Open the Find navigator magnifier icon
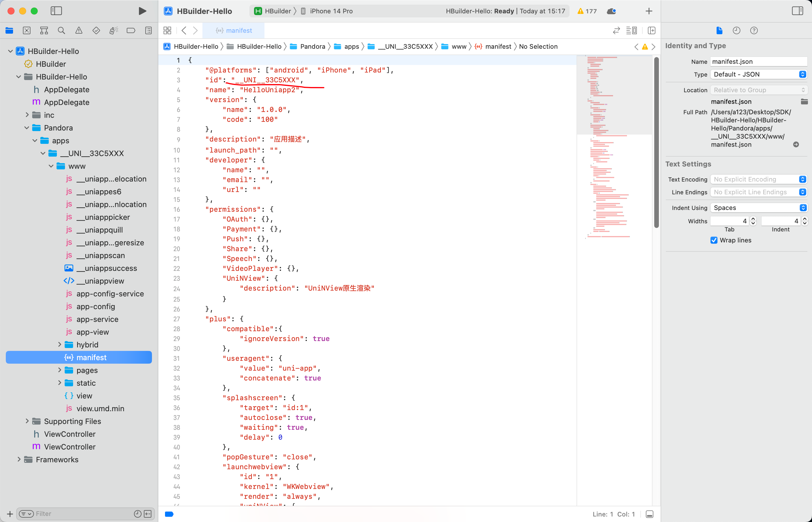 [x=61, y=30]
